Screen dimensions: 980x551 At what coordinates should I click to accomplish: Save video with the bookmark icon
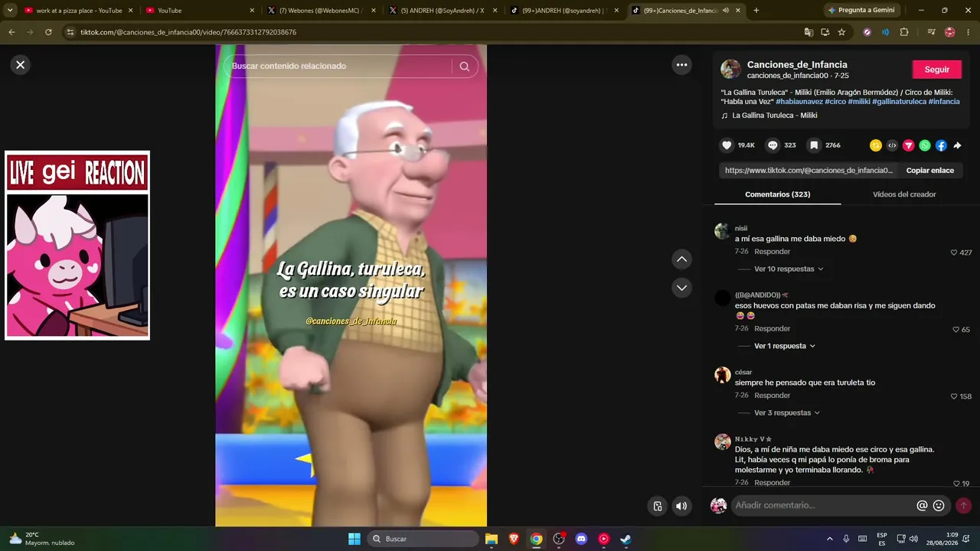point(815,145)
